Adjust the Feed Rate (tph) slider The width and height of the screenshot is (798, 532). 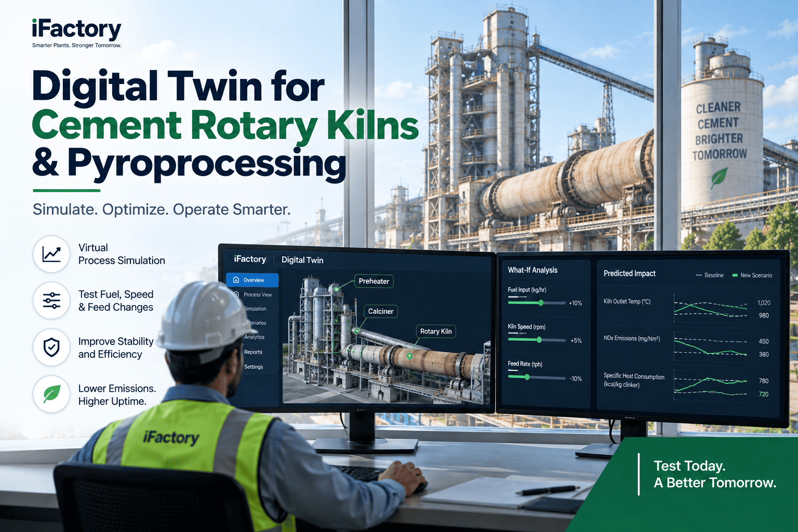[x=537, y=377]
